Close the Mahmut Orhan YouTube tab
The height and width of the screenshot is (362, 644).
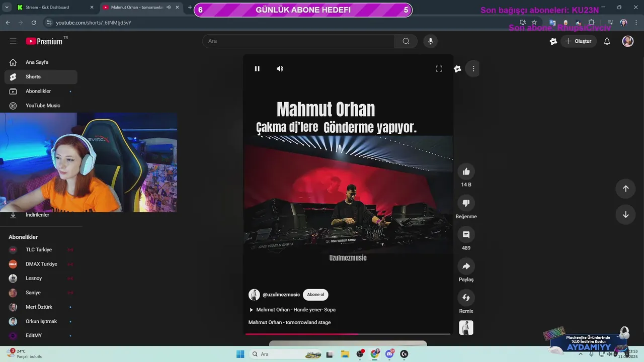(177, 8)
